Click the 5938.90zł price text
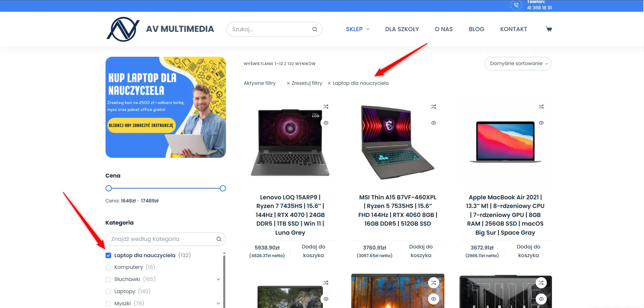This screenshot has height=308, width=644. pyautogui.click(x=267, y=248)
